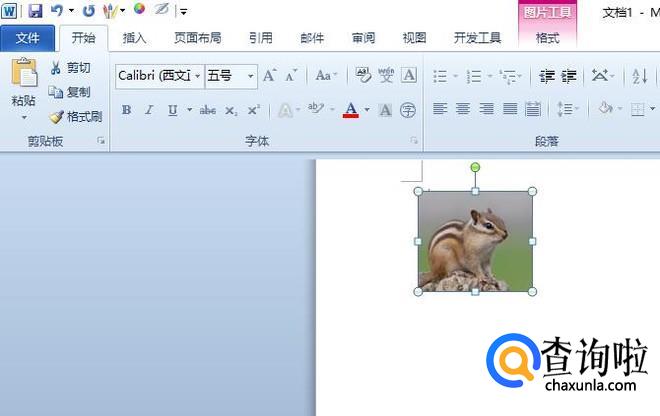660x416 pixels.
Task: Switch to the 视图 View tab
Action: click(x=415, y=38)
